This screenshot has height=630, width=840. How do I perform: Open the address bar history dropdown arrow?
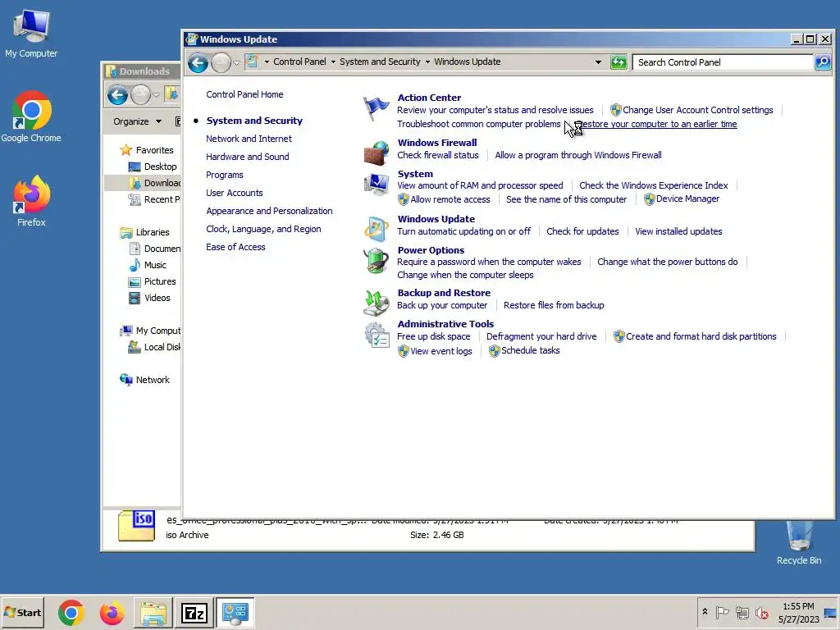pos(598,62)
